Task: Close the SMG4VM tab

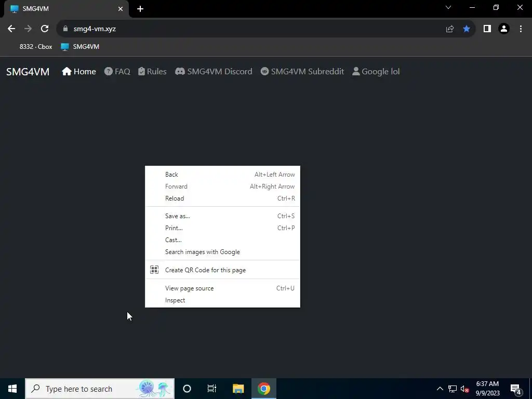Action: 121,9
